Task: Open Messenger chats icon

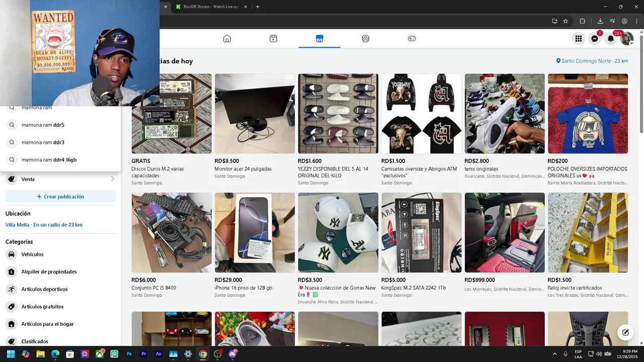Action: (595, 39)
